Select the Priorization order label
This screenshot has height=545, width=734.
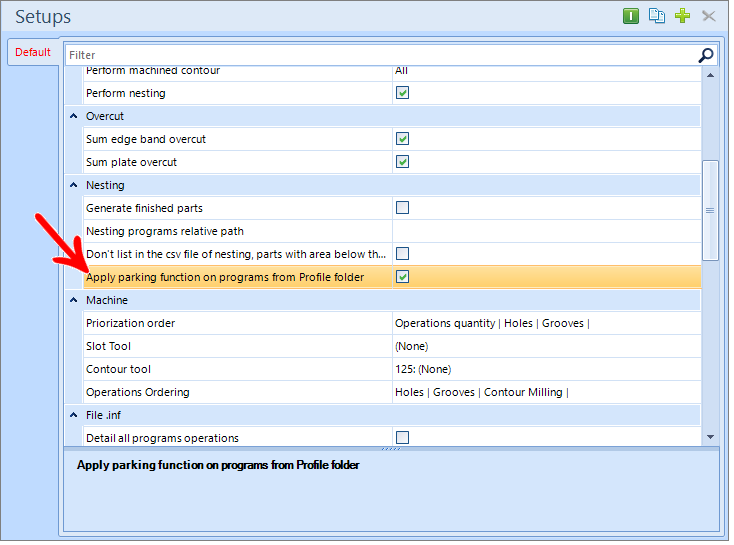tap(131, 324)
